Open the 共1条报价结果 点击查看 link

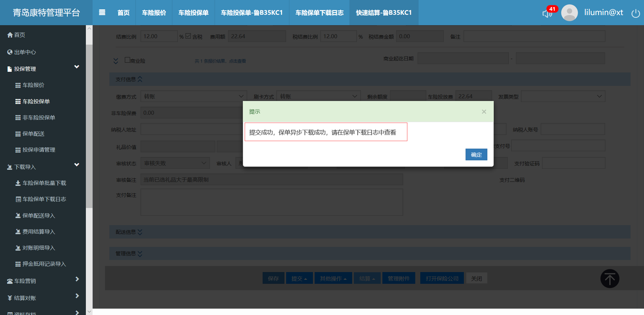(220, 61)
